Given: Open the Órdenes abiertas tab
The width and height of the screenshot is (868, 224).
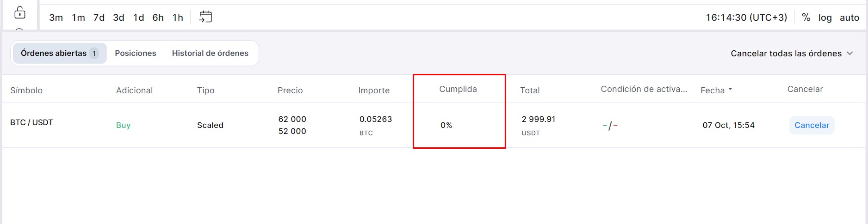Looking at the screenshot, I should (x=59, y=54).
